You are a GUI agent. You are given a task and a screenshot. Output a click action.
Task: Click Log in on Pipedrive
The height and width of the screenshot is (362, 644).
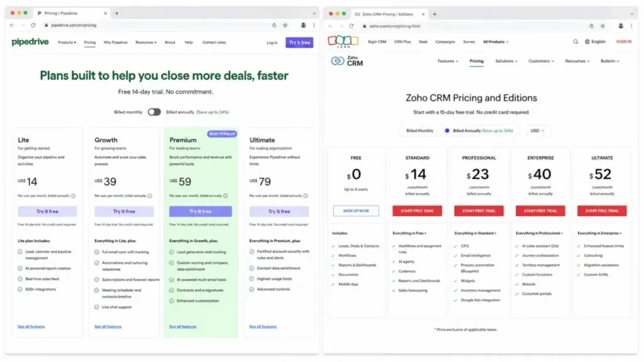[272, 42]
